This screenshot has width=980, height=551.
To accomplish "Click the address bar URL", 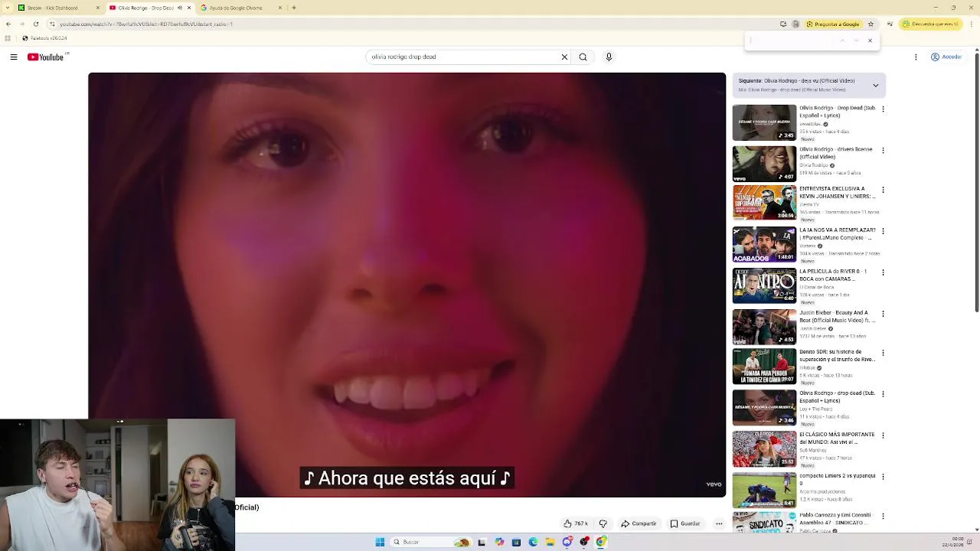I will 146,24.
